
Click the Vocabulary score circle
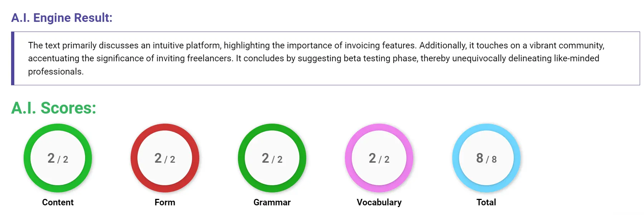379,158
